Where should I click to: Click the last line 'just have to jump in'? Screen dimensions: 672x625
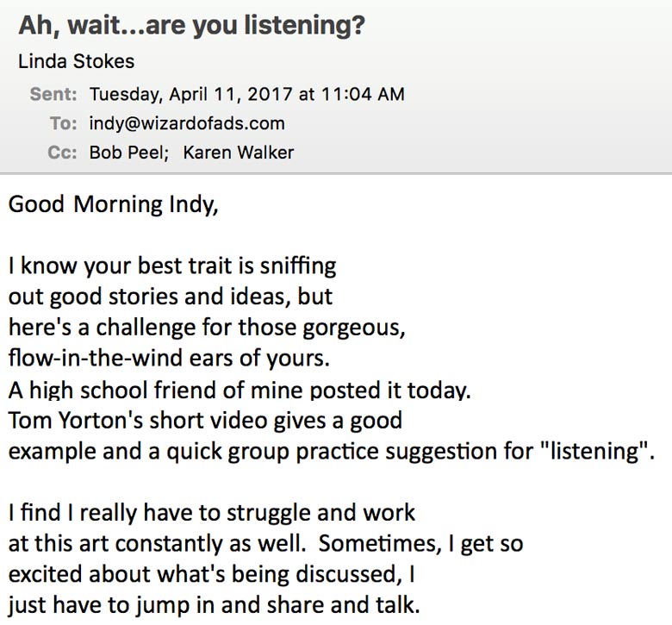pos(214,606)
